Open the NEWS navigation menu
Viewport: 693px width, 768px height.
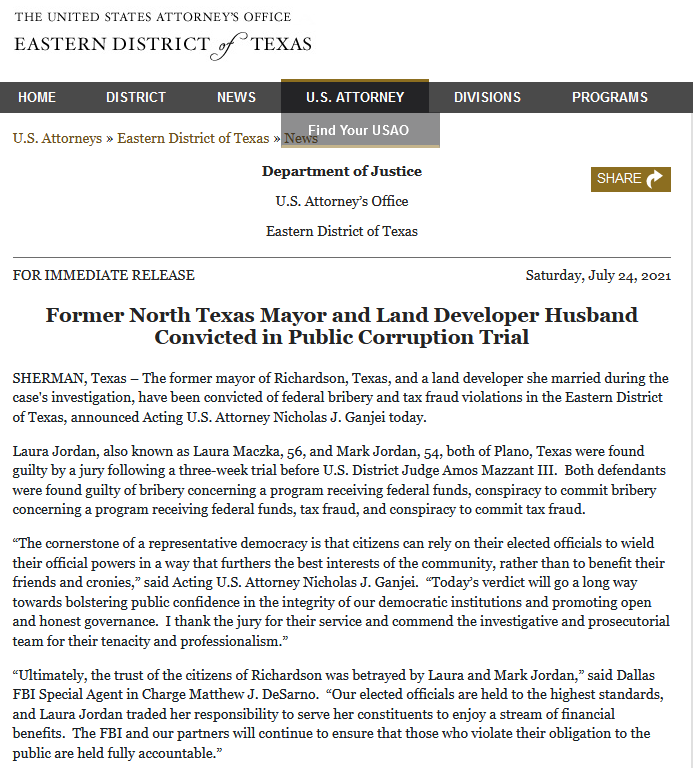[x=236, y=97]
